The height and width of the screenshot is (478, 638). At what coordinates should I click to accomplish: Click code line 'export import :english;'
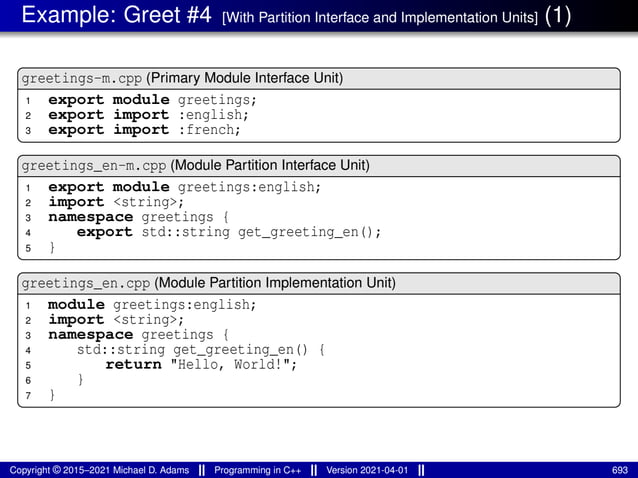[x=148, y=115]
